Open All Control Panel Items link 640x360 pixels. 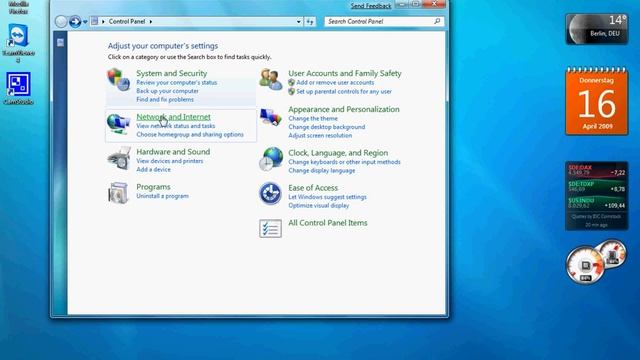tap(328, 223)
